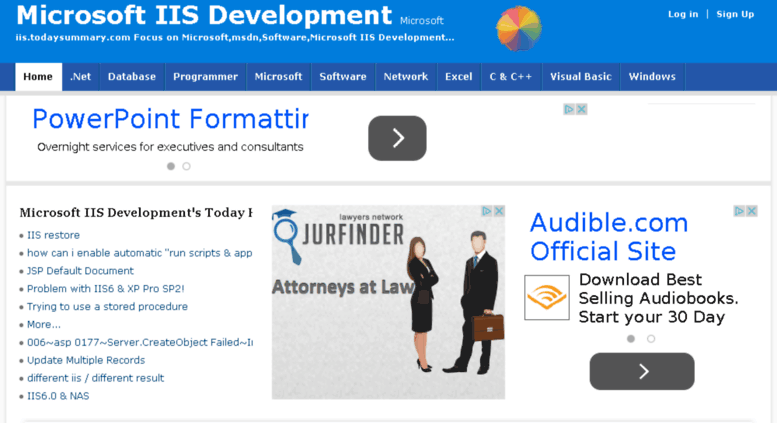Click next arrow button on Audible ad
777x423 pixels.
[642, 371]
